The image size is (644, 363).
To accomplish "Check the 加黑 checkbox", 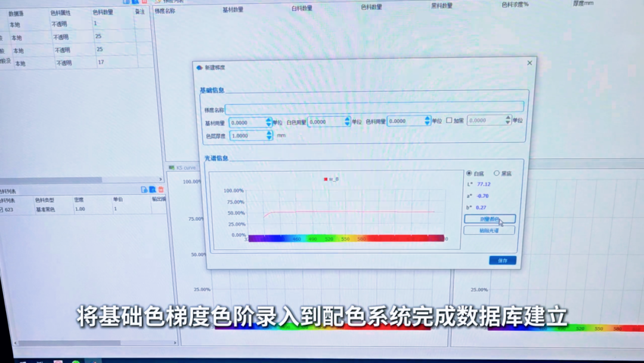I will tap(449, 121).
